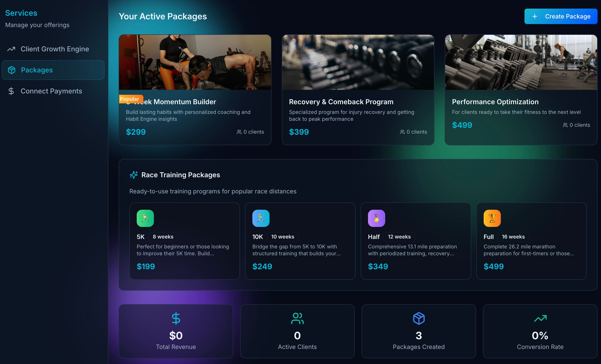
Task: Click the Create Package button
Action: [x=561, y=16]
